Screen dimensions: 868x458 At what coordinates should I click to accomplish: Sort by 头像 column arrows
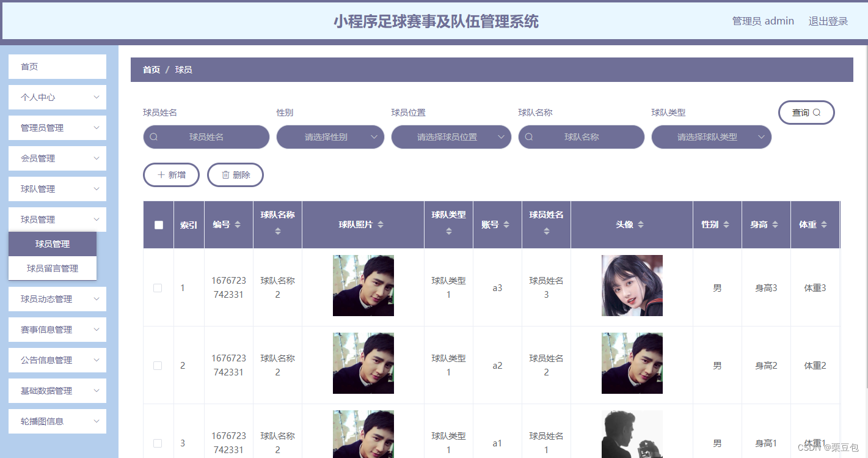(641, 225)
